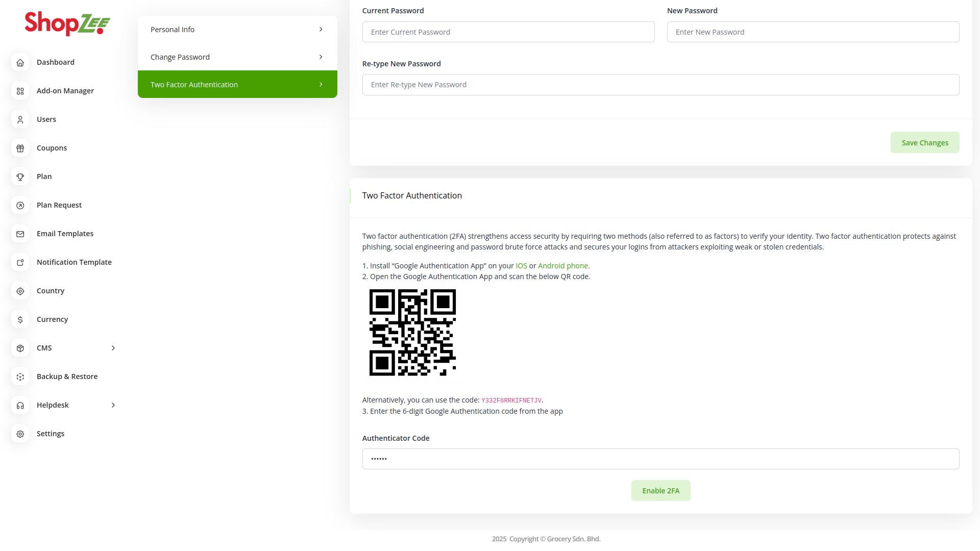Click the Current Password input field

tap(508, 32)
